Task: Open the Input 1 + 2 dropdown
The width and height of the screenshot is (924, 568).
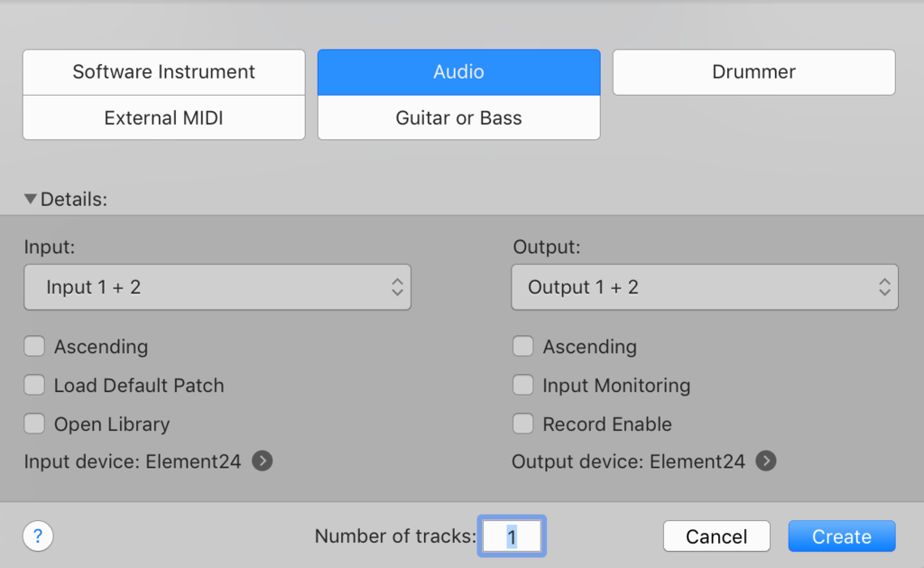Action: [217, 287]
